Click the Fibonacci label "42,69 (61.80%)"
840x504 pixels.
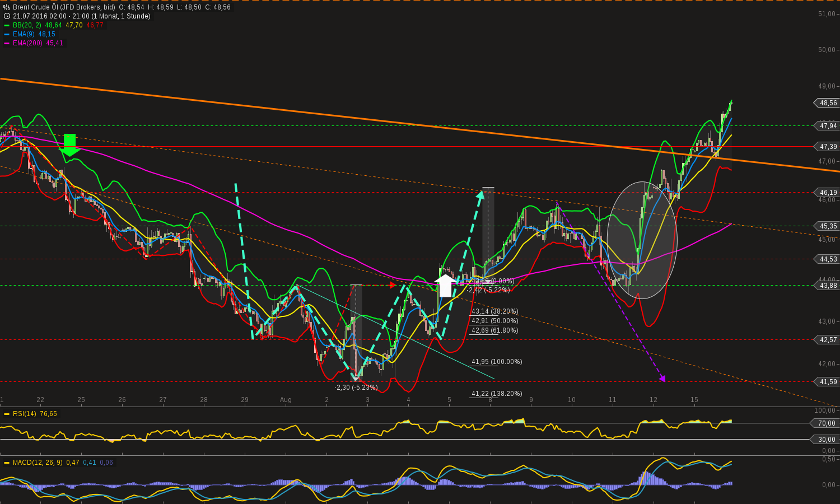(495, 330)
